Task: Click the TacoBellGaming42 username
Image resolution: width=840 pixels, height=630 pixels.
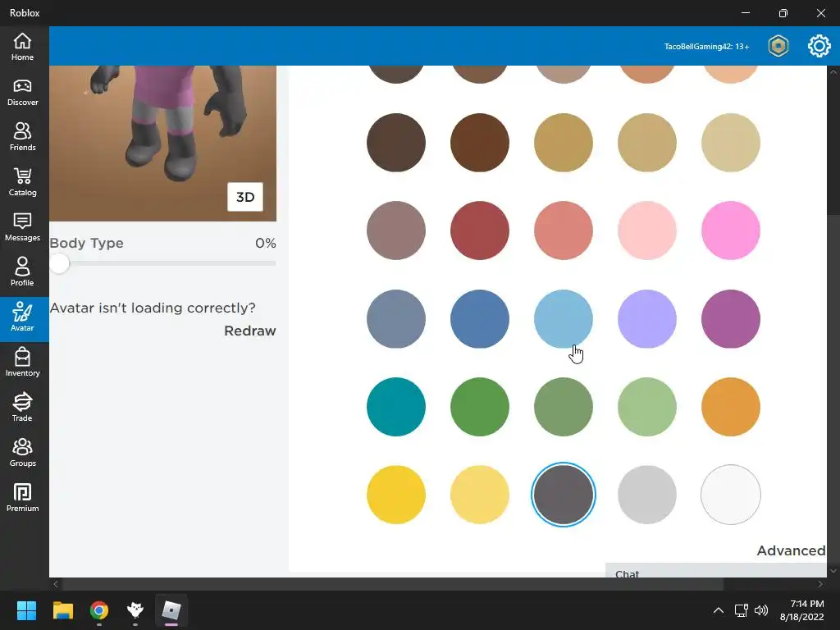Action: 706,47
